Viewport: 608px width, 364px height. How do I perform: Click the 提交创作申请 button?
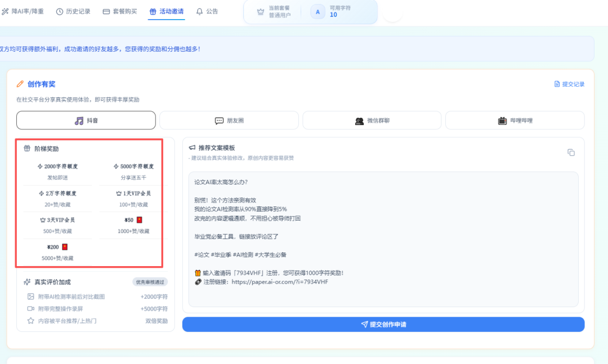click(x=383, y=325)
